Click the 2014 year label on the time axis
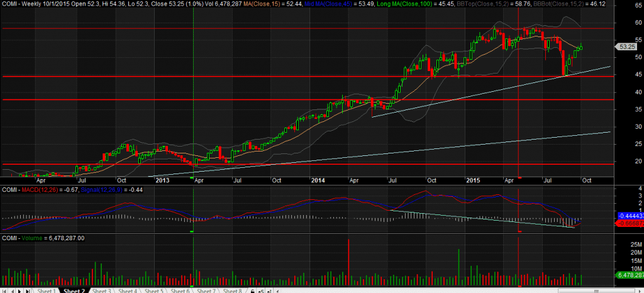 tap(318, 180)
